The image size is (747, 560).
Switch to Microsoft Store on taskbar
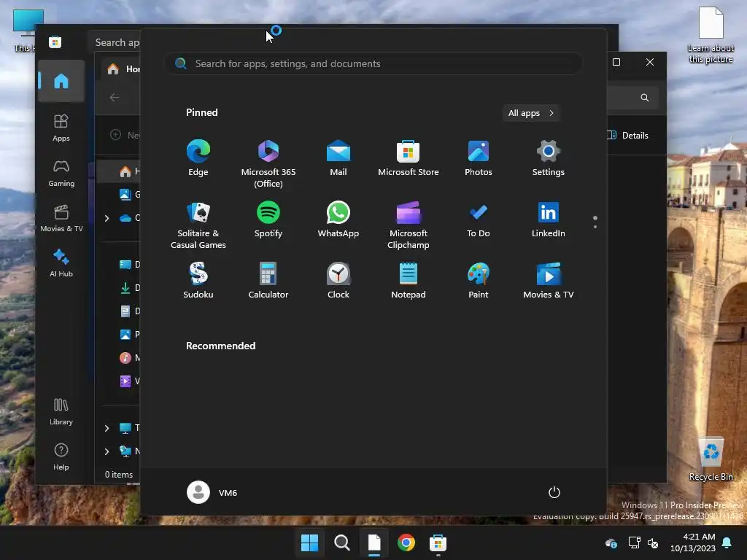(438, 542)
